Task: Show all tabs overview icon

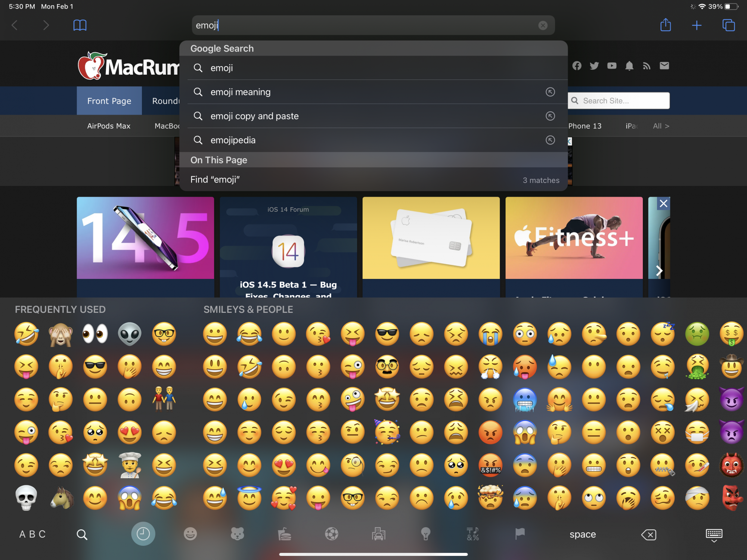Action: click(x=728, y=25)
